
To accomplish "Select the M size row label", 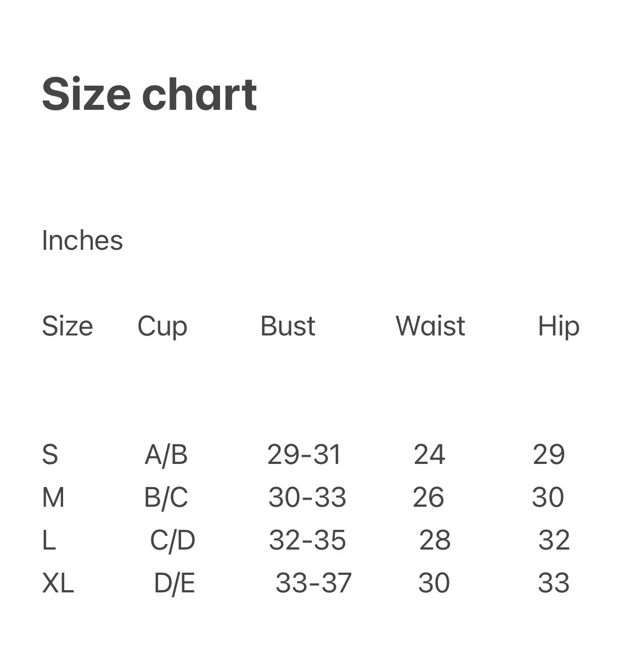I will 53,497.
